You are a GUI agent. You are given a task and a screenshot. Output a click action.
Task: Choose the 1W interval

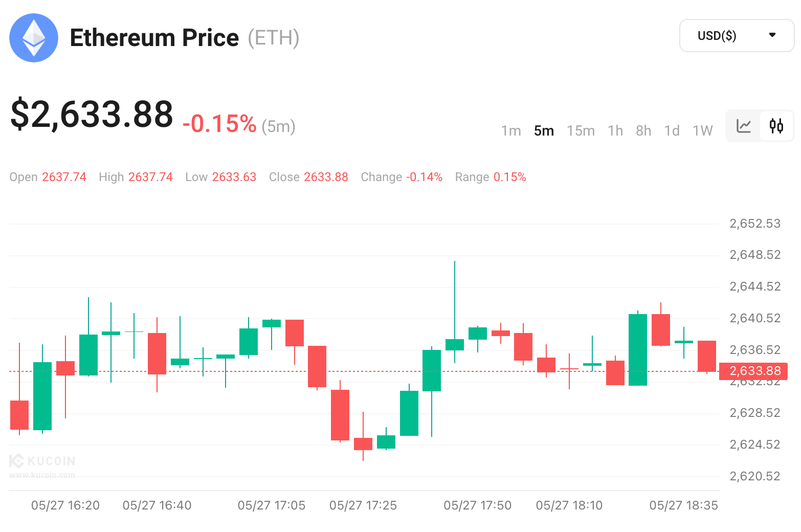702,131
